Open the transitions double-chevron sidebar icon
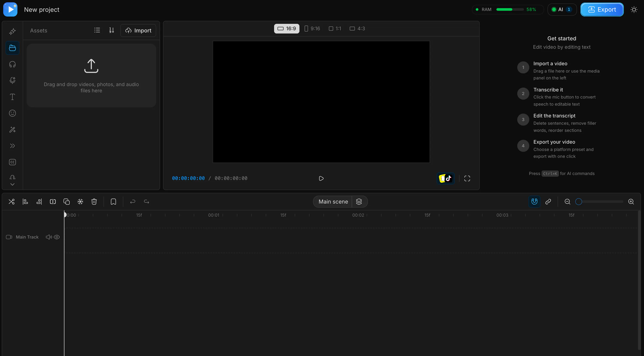Image resolution: width=644 pixels, height=356 pixels. (x=12, y=146)
